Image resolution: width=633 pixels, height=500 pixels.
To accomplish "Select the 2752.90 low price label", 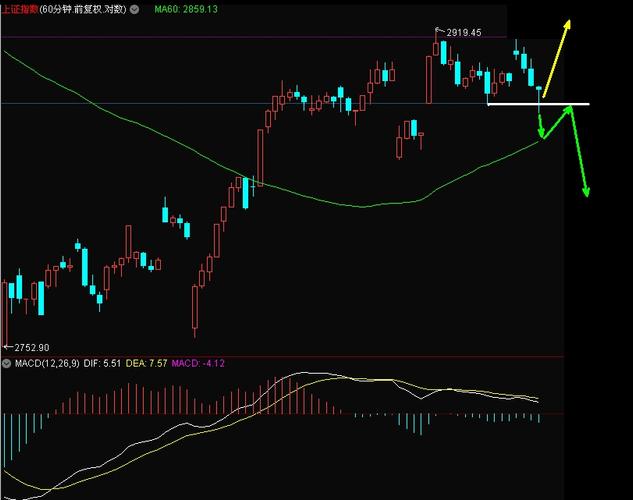I will 32,347.
